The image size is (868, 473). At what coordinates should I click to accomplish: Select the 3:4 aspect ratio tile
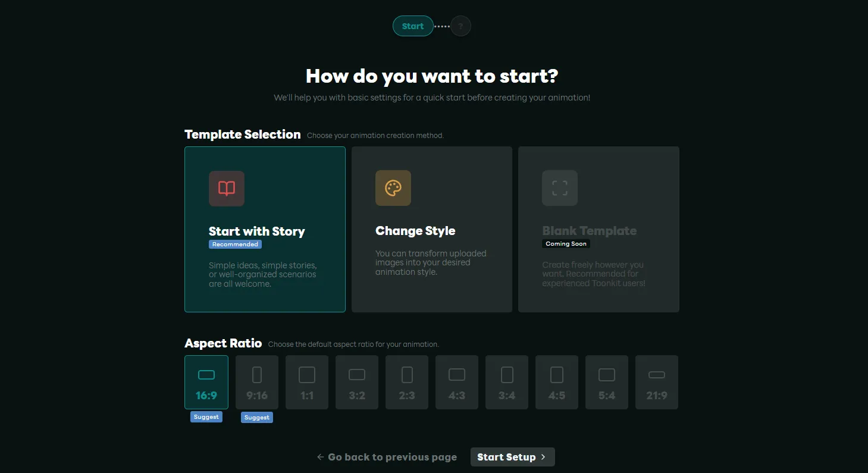coord(507,382)
